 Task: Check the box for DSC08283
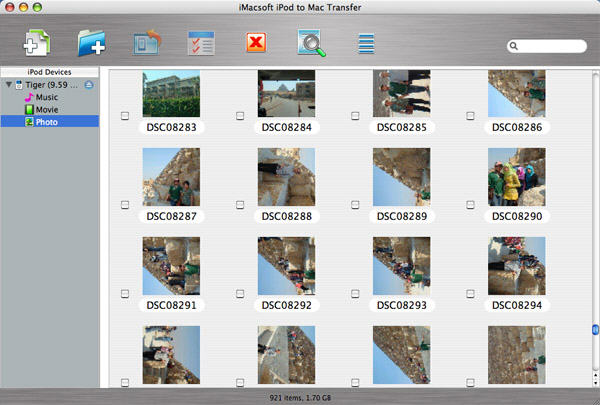click(125, 116)
